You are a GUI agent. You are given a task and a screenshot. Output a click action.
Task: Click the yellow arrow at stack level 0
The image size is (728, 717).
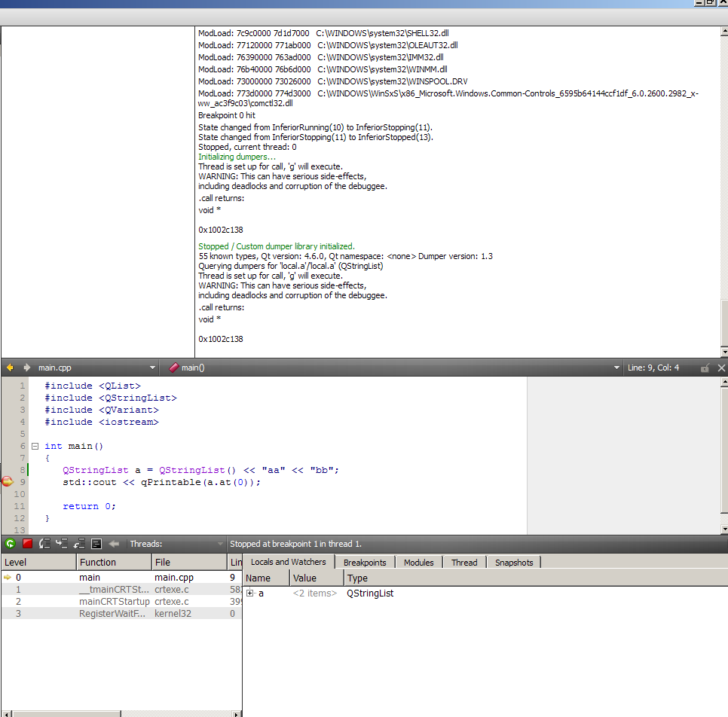click(x=8, y=578)
